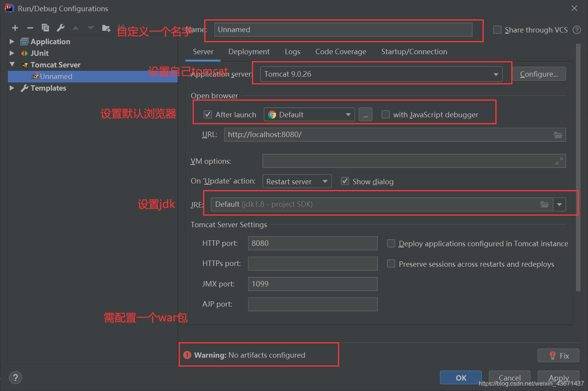588x391 pixels.
Task: Browse URL with folder icon
Action: tap(558, 135)
